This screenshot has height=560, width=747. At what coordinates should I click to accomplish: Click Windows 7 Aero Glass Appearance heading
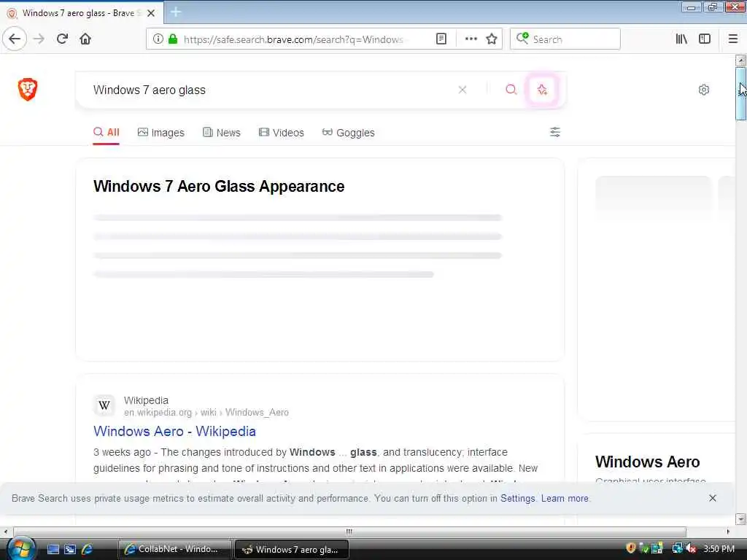[219, 186]
